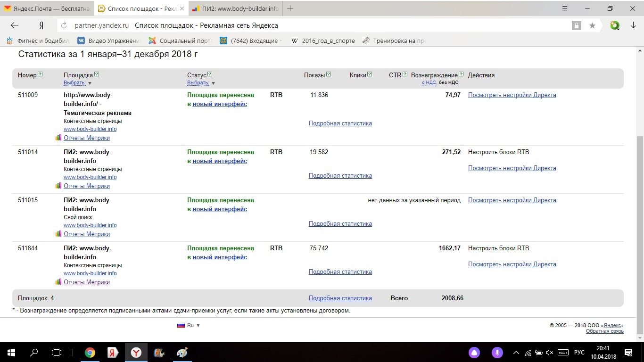Click the РУС keyboard language indicator
The height and width of the screenshot is (362, 644).
tap(579, 353)
